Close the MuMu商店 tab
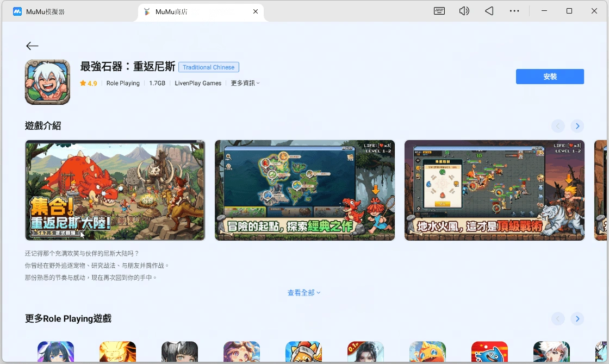 (x=255, y=11)
